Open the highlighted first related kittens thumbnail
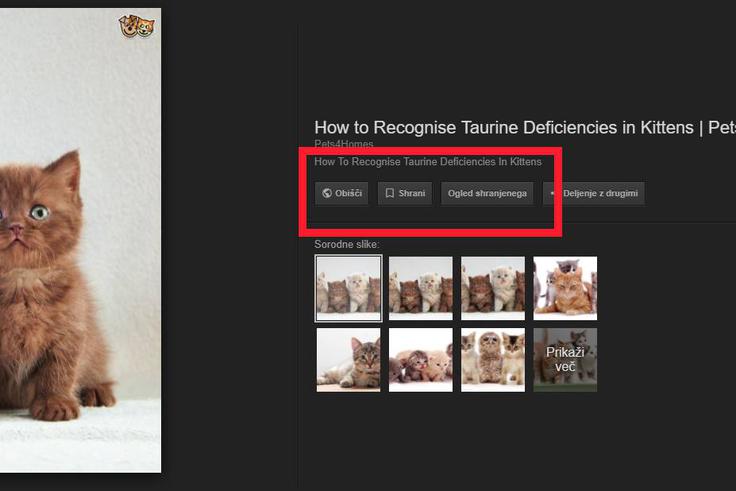 [x=348, y=288]
